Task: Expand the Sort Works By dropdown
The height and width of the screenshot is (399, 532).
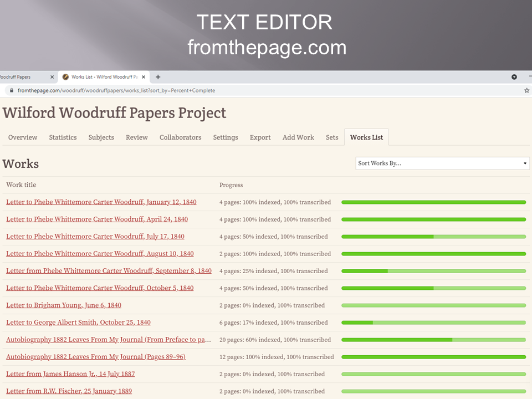Action: point(442,163)
